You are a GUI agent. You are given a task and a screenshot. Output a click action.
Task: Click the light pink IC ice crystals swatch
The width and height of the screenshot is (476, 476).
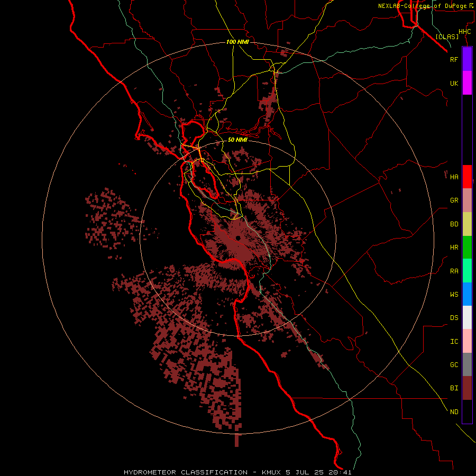(467, 341)
